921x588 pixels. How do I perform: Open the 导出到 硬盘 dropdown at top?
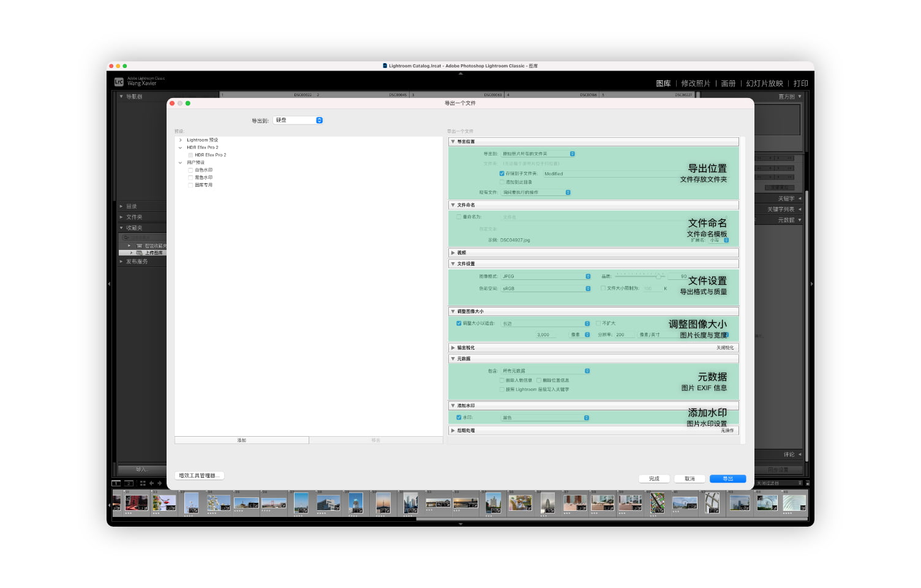pos(298,120)
